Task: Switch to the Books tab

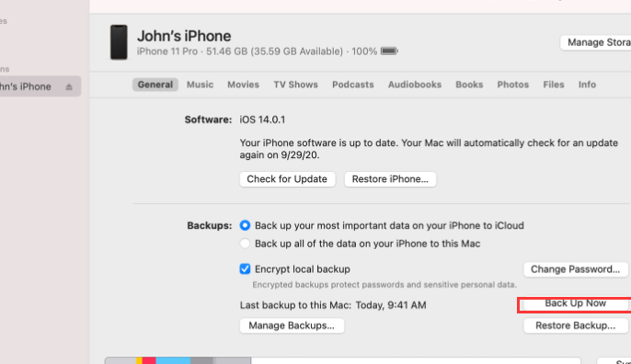Action: 469,85
